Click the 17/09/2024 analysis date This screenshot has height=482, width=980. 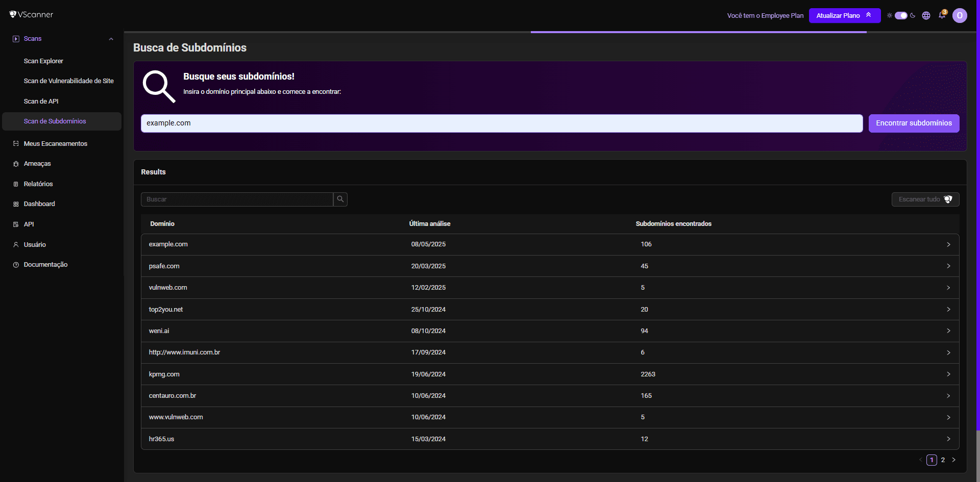coord(428,352)
